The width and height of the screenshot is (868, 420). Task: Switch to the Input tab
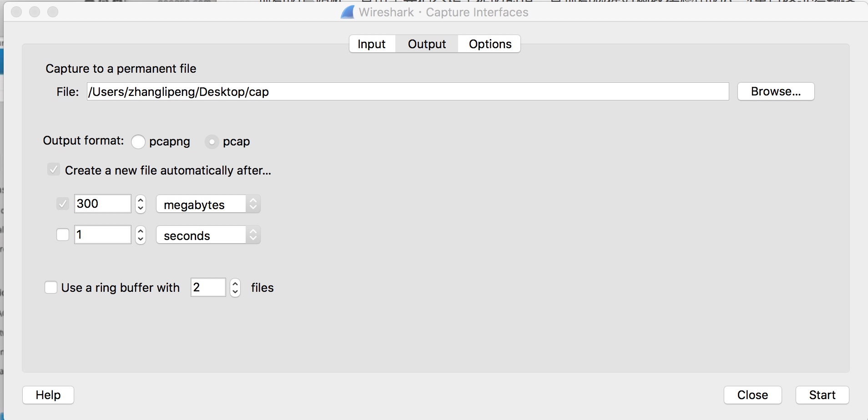coord(372,44)
